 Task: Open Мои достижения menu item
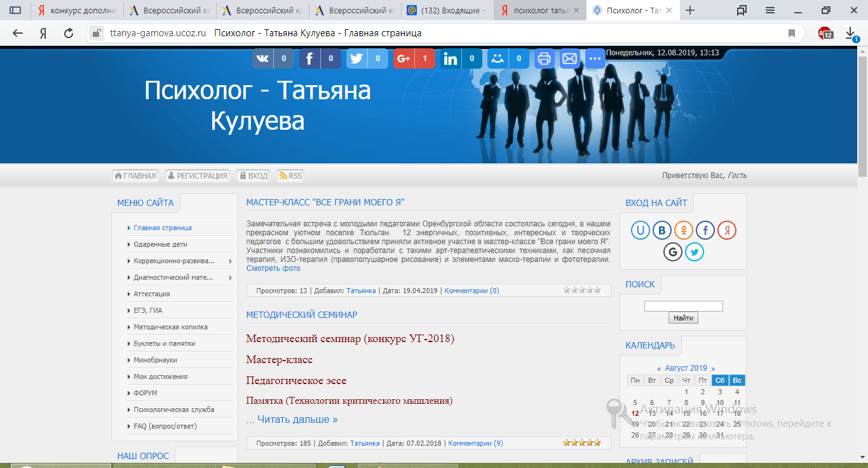160,376
